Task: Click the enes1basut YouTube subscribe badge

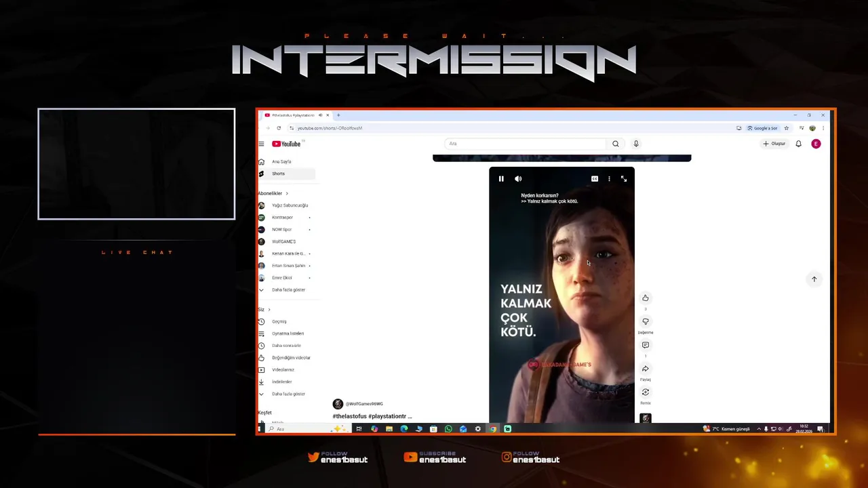Action: (x=435, y=457)
